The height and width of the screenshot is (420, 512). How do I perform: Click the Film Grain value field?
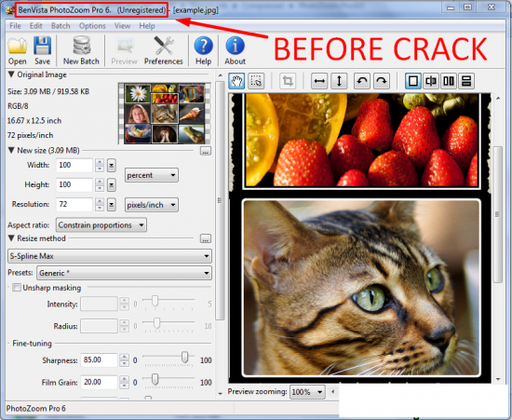click(x=99, y=382)
